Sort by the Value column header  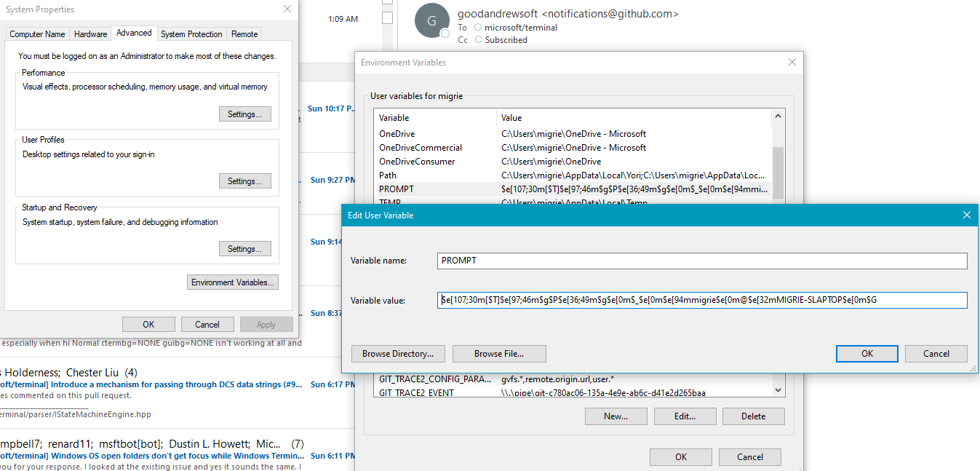coord(634,117)
